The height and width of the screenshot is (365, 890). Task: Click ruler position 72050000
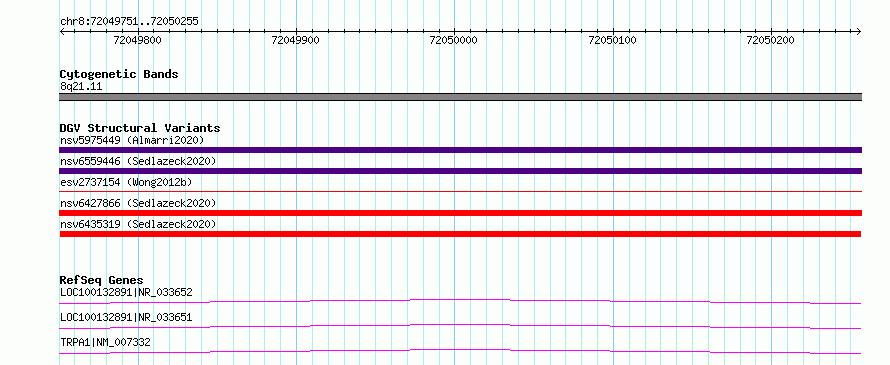[454, 40]
